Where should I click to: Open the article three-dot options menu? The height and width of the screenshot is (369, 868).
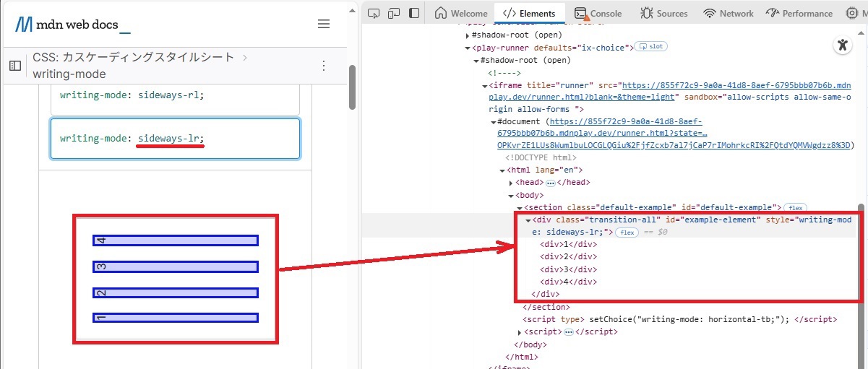[324, 65]
